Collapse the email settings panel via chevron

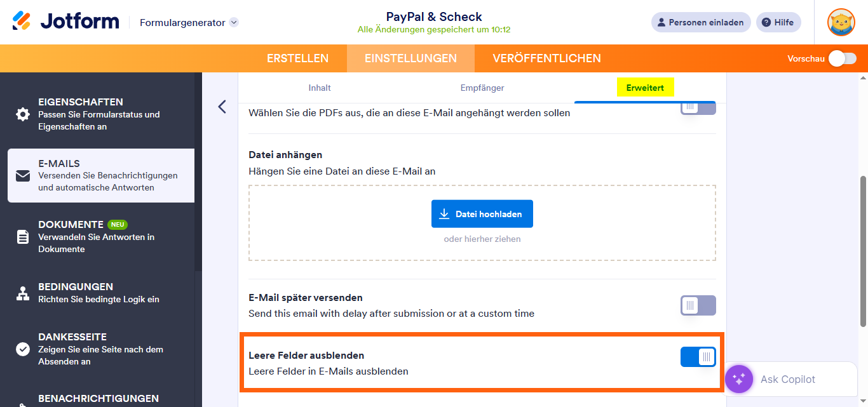tap(222, 107)
